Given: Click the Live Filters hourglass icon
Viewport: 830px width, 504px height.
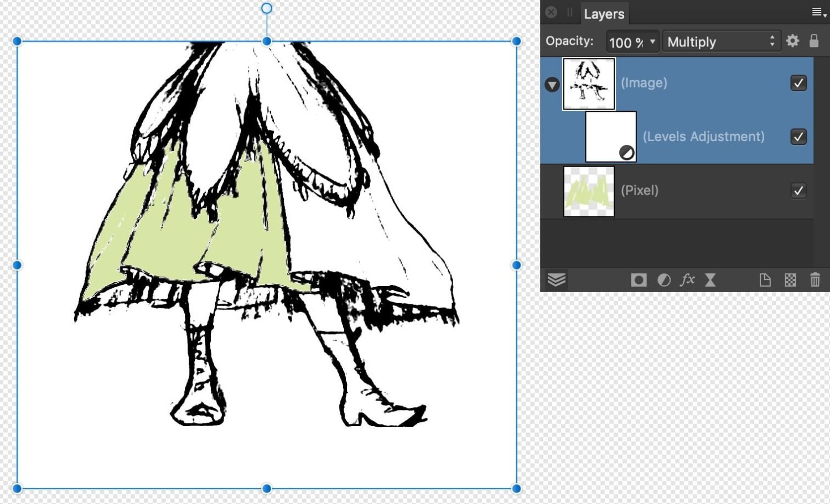Looking at the screenshot, I should tap(710, 280).
